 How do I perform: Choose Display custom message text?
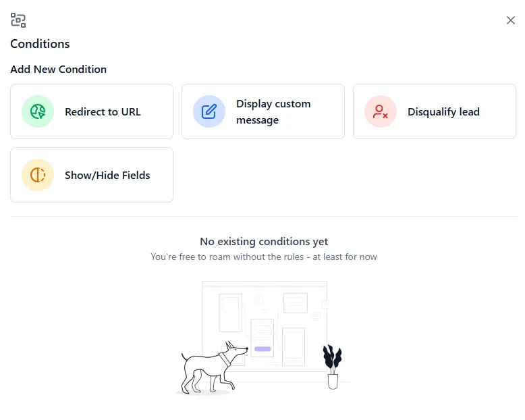273,112
